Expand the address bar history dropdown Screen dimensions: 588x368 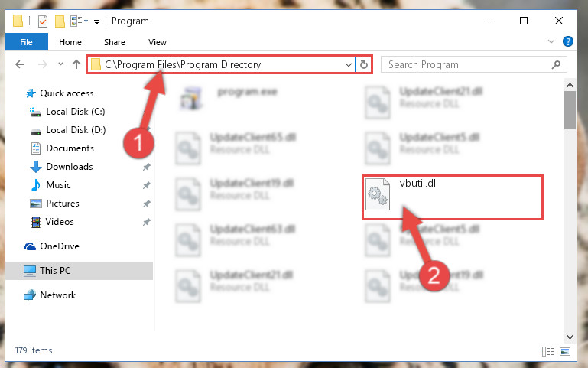point(349,64)
